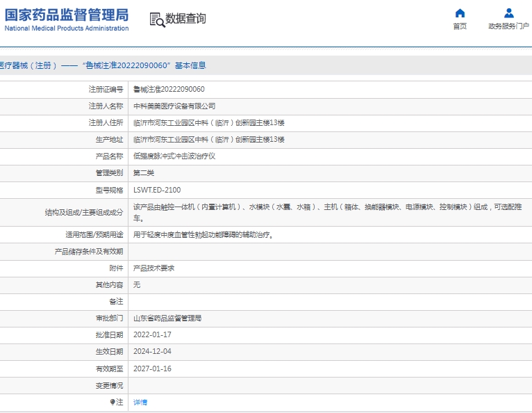Click the 附件 label
This screenshot has height=413, width=532.
[x=116, y=268]
